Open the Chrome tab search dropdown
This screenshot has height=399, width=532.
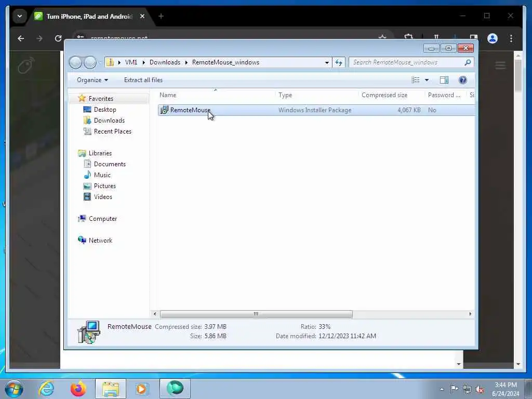[x=20, y=16]
